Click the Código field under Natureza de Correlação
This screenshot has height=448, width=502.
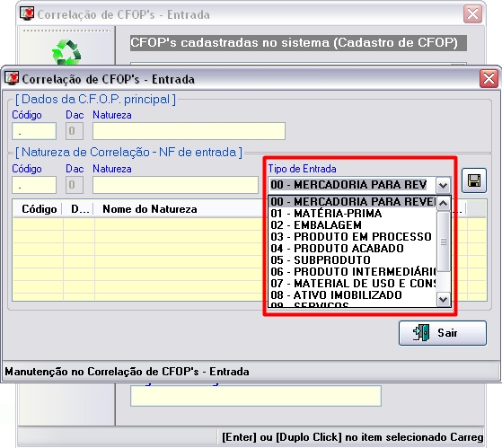pos(34,185)
